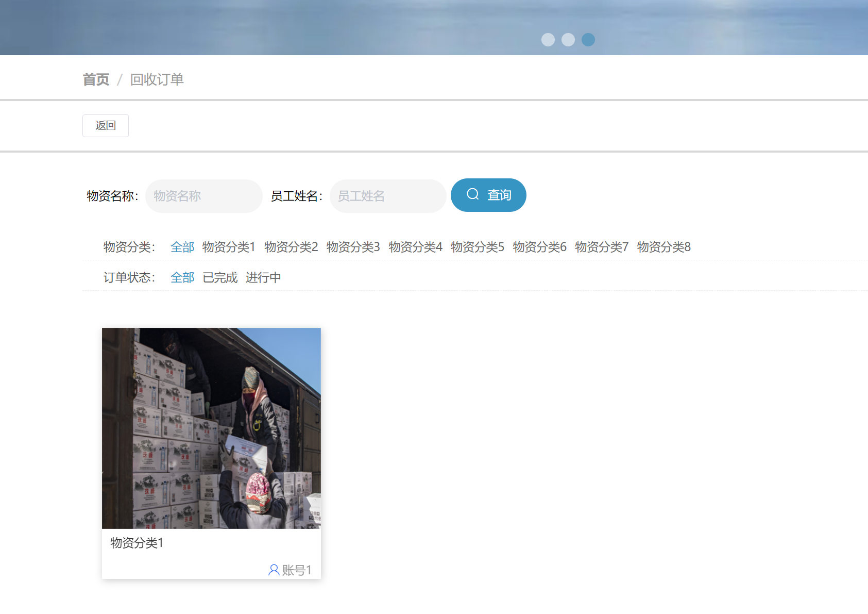Select 已完成 order status filter
The height and width of the screenshot is (614, 868).
(219, 277)
